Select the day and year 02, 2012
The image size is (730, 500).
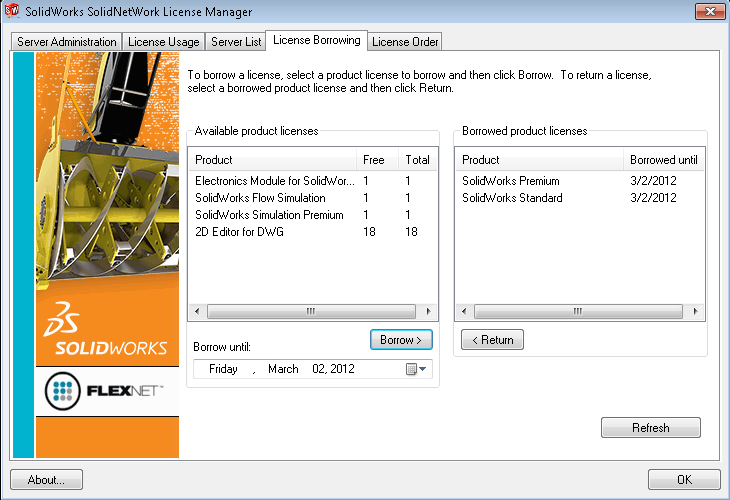[x=333, y=369]
